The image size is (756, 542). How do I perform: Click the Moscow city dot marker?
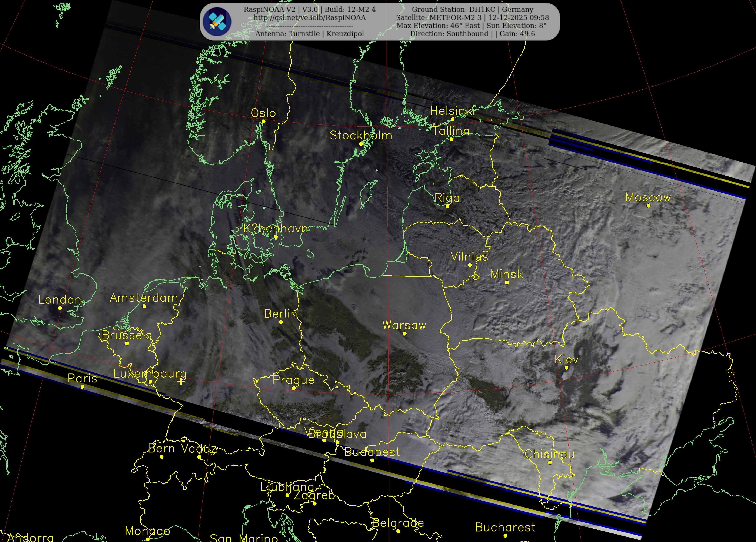(x=648, y=206)
